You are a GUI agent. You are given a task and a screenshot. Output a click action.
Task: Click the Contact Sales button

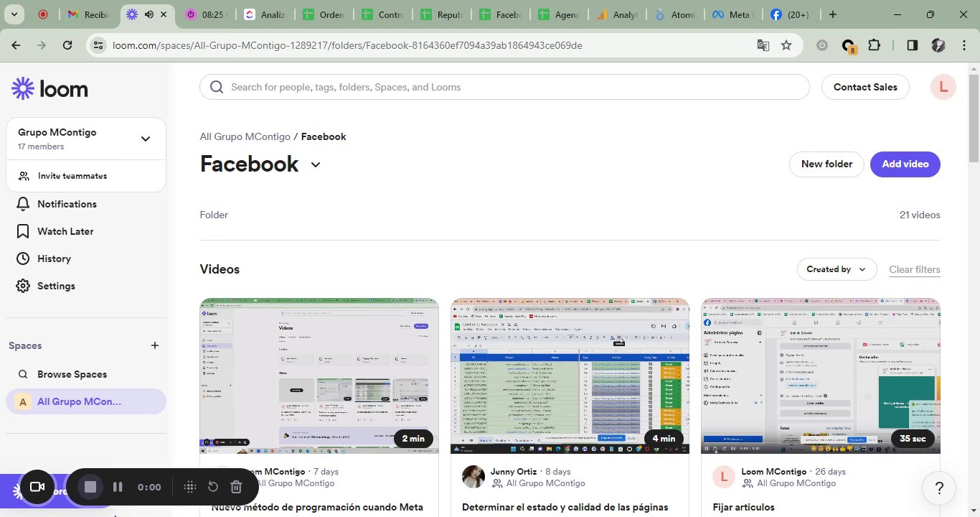(x=865, y=87)
